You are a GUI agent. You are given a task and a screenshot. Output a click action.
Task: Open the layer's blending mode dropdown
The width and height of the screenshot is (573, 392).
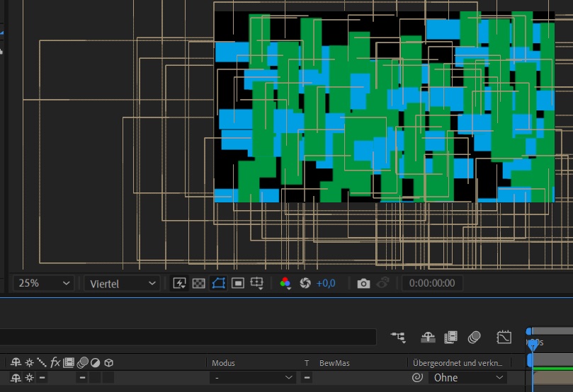pos(253,377)
